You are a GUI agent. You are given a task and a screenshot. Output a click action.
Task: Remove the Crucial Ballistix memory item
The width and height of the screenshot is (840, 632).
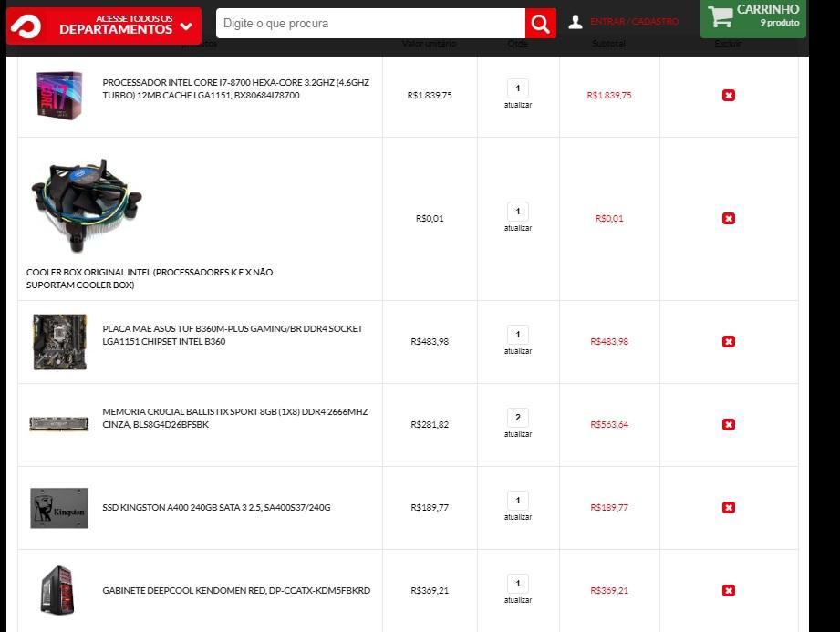pyautogui.click(x=729, y=425)
